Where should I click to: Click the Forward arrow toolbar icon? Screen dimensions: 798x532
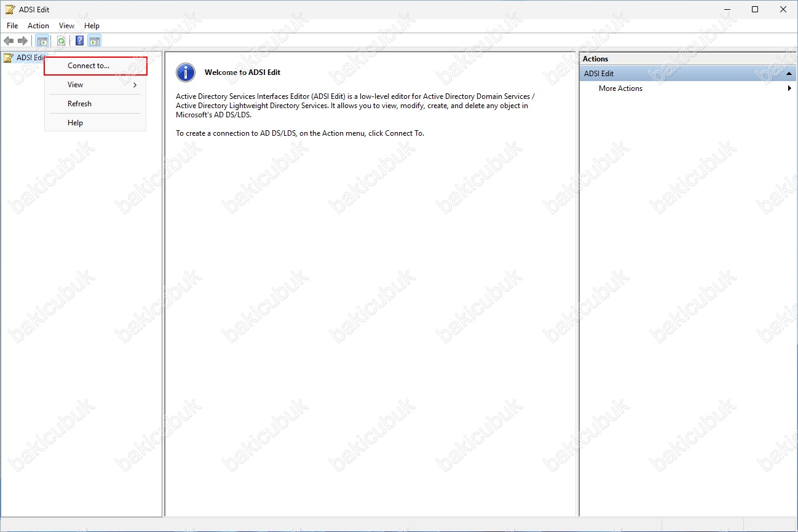23,41
